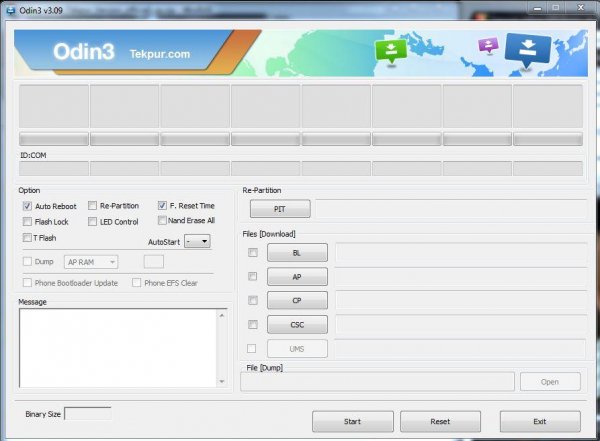Click the purple download bubble icon in banner
Viewport: 600px width, 441px height.
[488, 45]
